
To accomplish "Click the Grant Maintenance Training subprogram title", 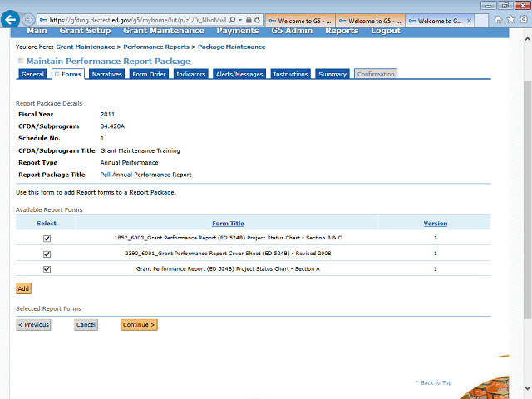I will click(x=140, y=150).
